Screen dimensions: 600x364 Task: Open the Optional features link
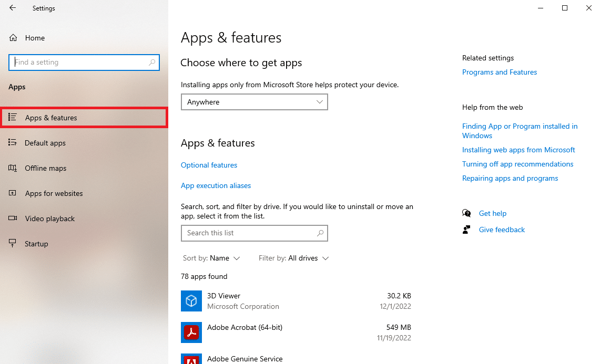pos(209,165)
